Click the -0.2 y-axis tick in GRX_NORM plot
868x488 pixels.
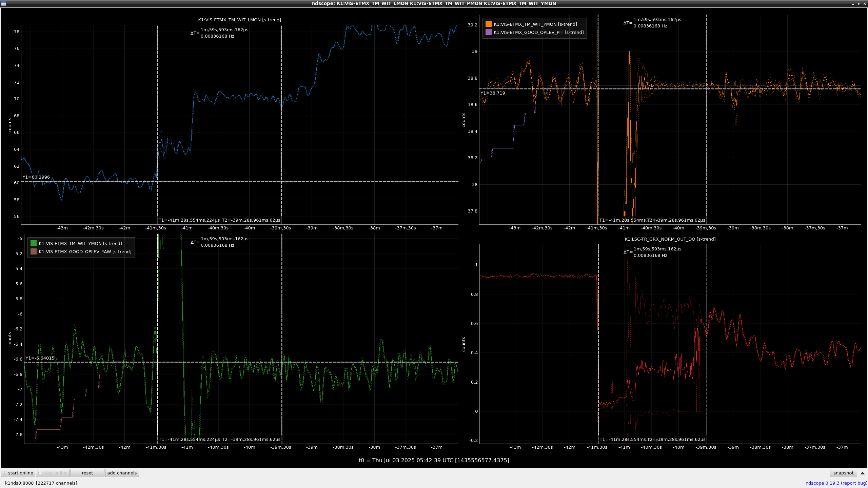473,440
